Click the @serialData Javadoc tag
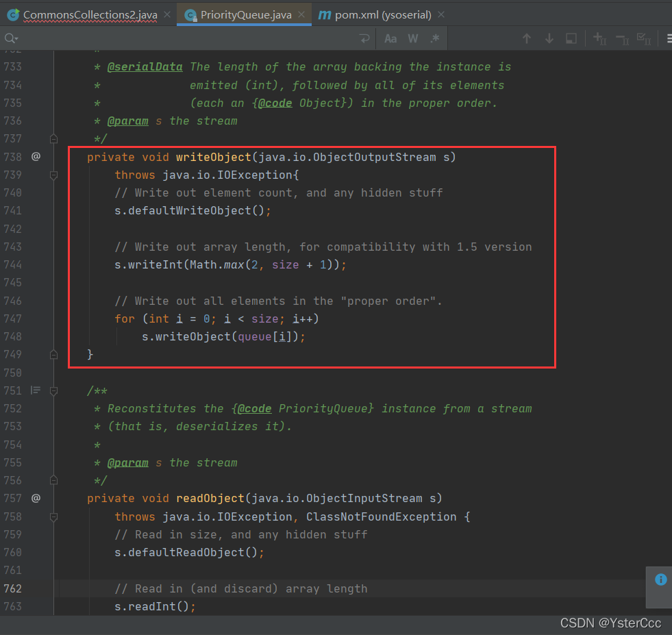672x635 pixels. tap(145, 67)
